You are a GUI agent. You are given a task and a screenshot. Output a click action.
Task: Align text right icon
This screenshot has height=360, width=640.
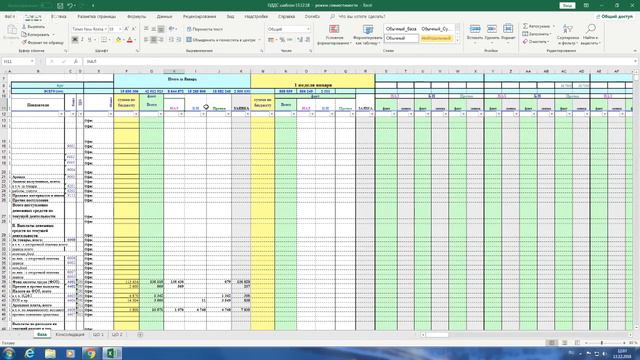click(x=161, y=40)
